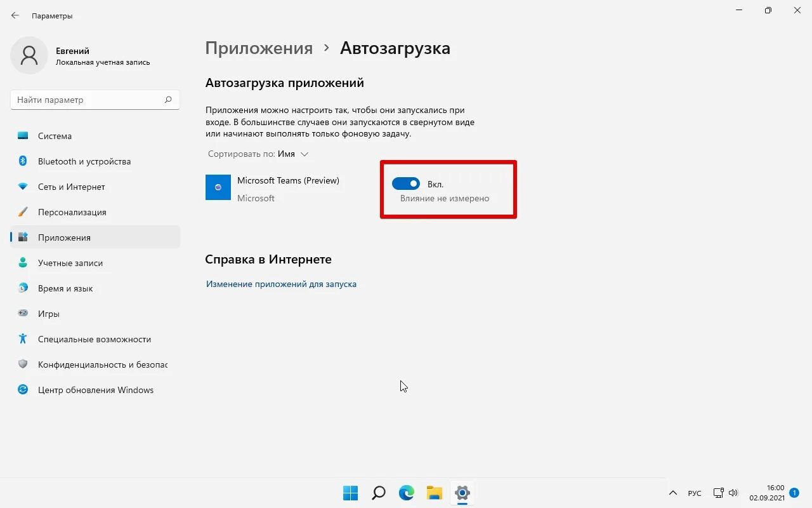This screenshot has height=508, width=812.
Task: Open Конфиденциальность и безопасность section
Action: pyautogui.click(x=95, y=364)
